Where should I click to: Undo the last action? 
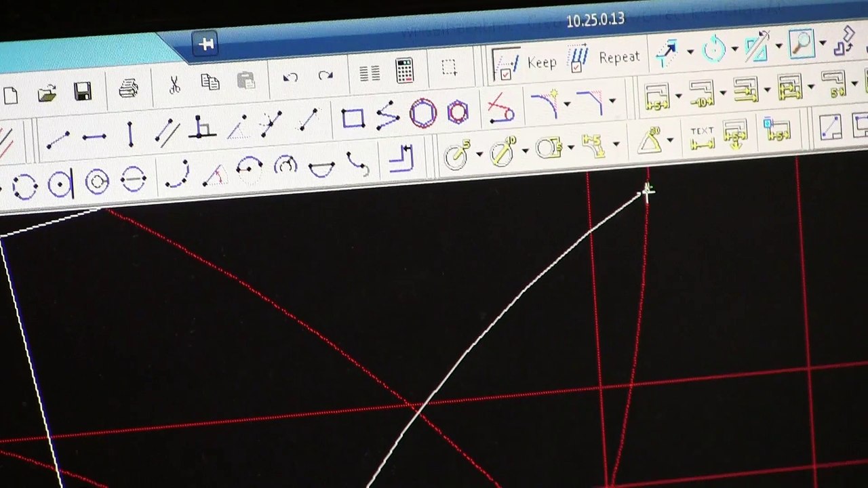pos(290,77)
